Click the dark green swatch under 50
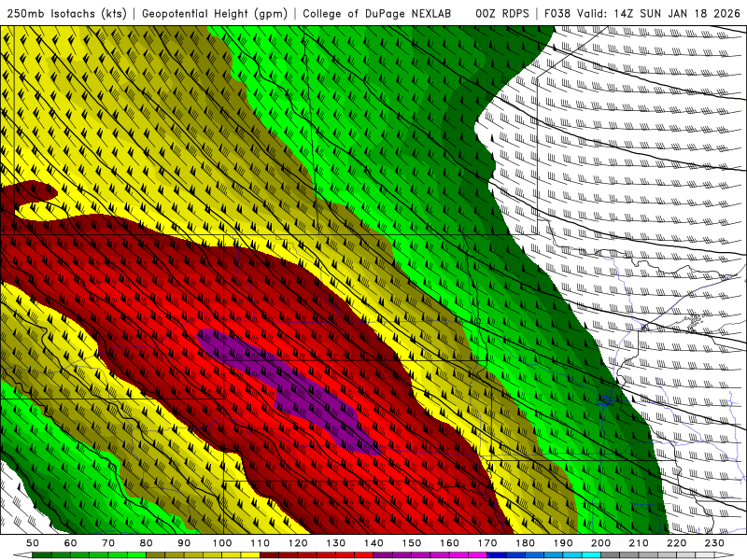The height and width of the screenshot is (560, 747). [42, 555]
